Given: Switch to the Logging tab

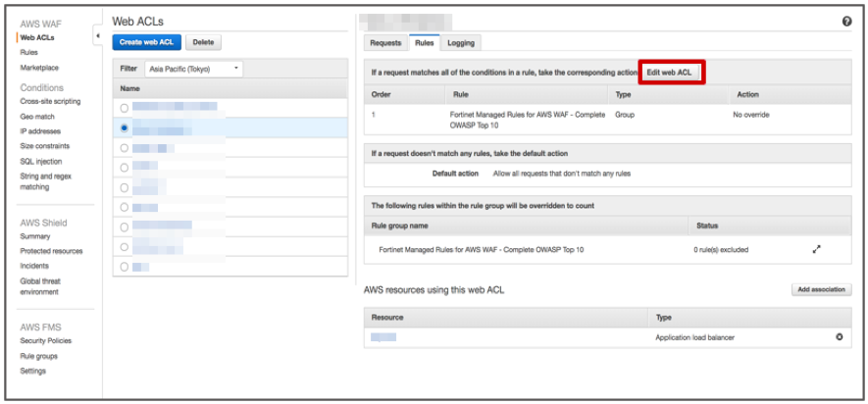Looking at the screenshot, I should tap(460, 43).
